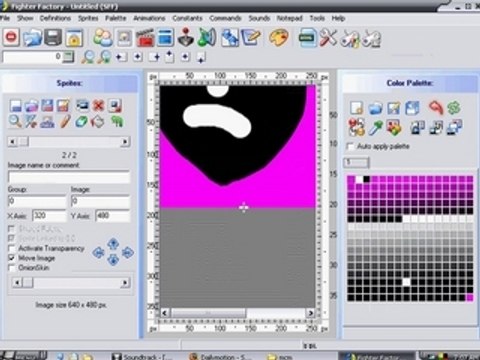Click the colored balls icon in Color Palette
Image resolution: width=480 pixels, height=360 pixels.
356,128
